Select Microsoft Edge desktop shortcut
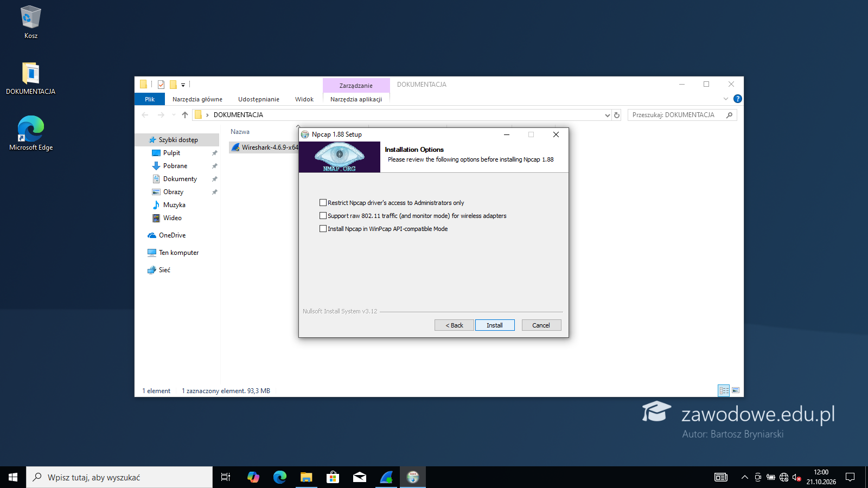The width and height of the screenshot is (868, 488). (31, 133)
